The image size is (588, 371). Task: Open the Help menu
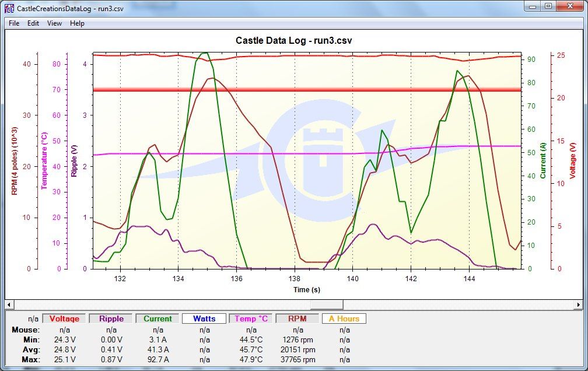click(x=77, y=23)
